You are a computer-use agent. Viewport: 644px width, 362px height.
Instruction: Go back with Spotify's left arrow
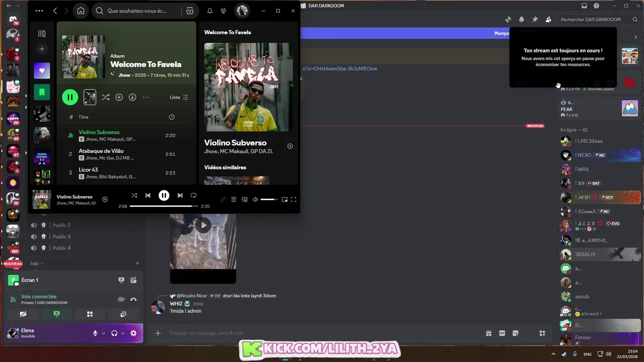55,11
